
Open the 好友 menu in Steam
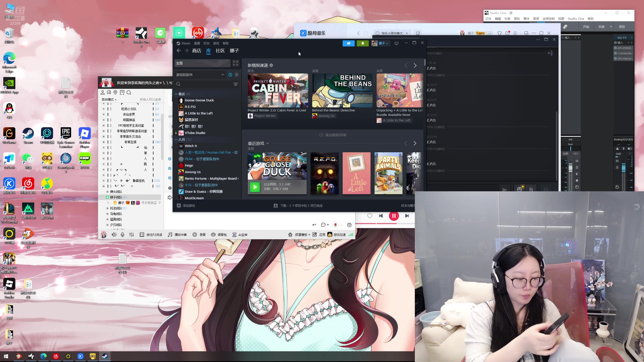pyautogui.click(x=207, y=43)
